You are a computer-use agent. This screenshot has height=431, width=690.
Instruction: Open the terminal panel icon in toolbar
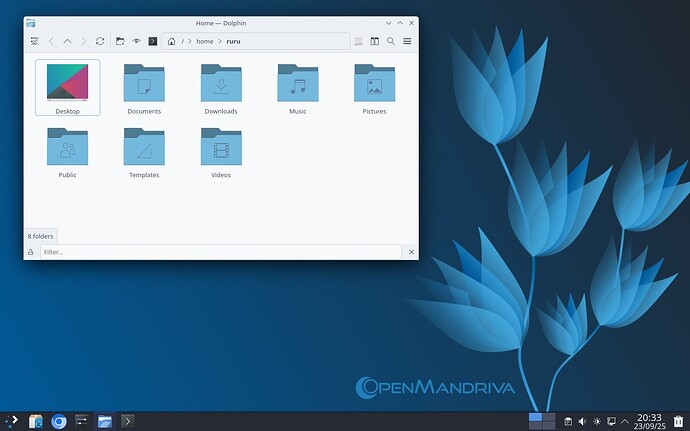point(153,41)
